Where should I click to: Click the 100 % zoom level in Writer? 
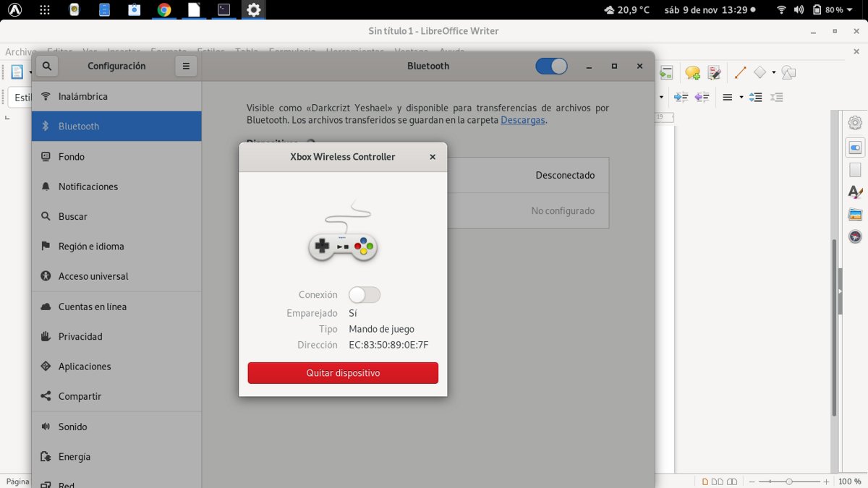pos(850,481)
